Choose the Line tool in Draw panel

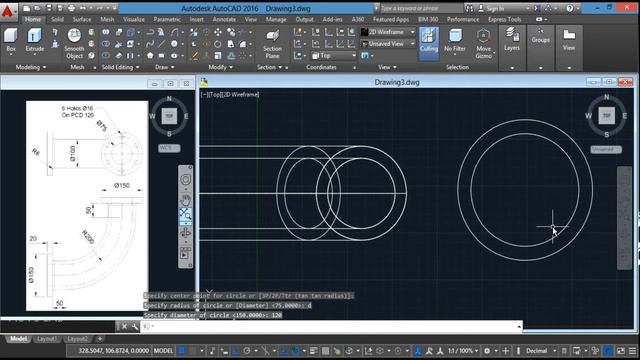coord(162,44)
